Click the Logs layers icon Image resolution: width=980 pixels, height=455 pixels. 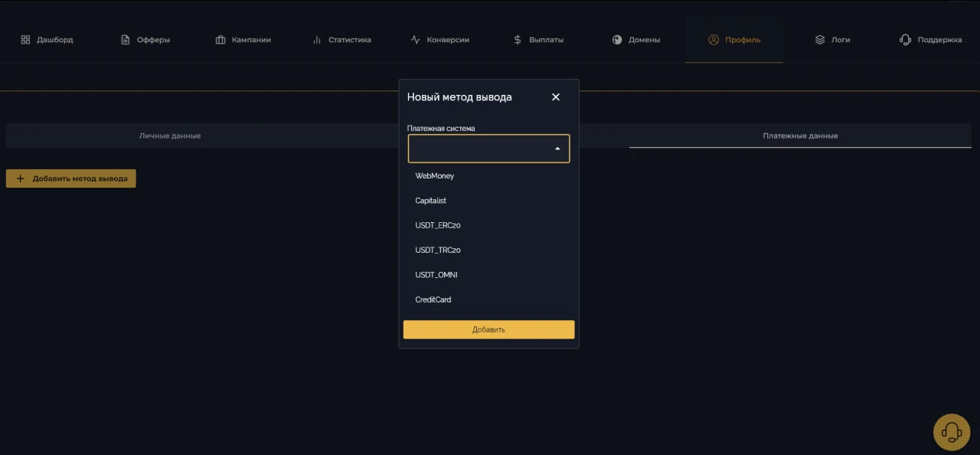(820, 40)
